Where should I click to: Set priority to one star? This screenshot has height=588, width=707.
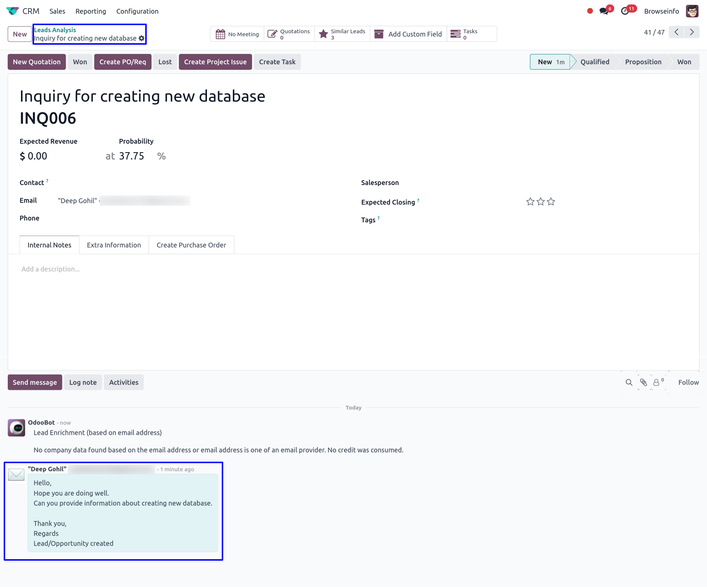click(x=530, y=202)
